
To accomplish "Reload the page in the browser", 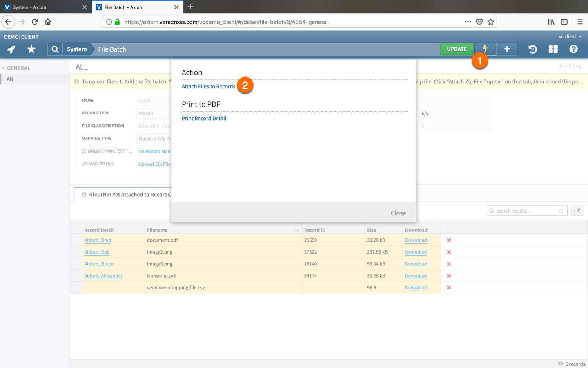I will click(x=35, y=22).
